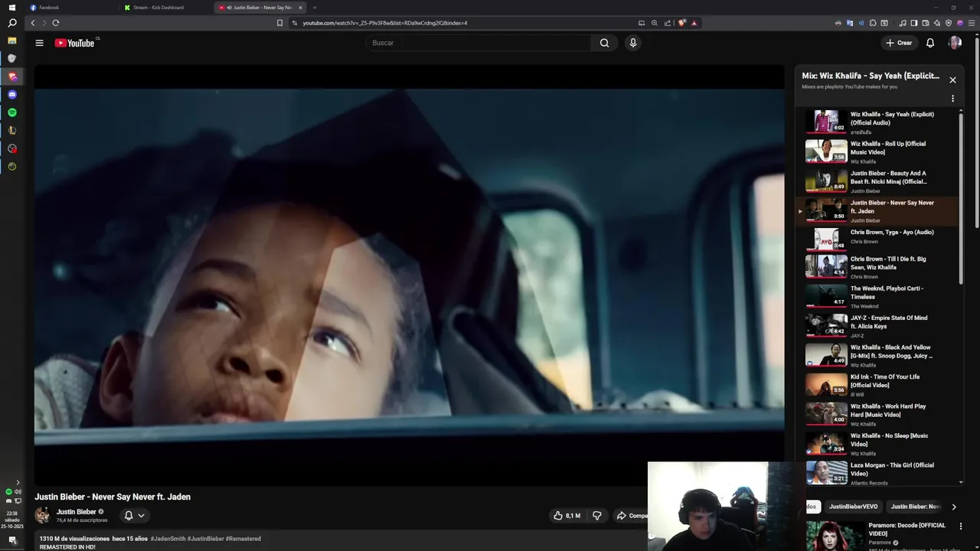Select the JustinBieberVEVO filter chip

point(854,507)
